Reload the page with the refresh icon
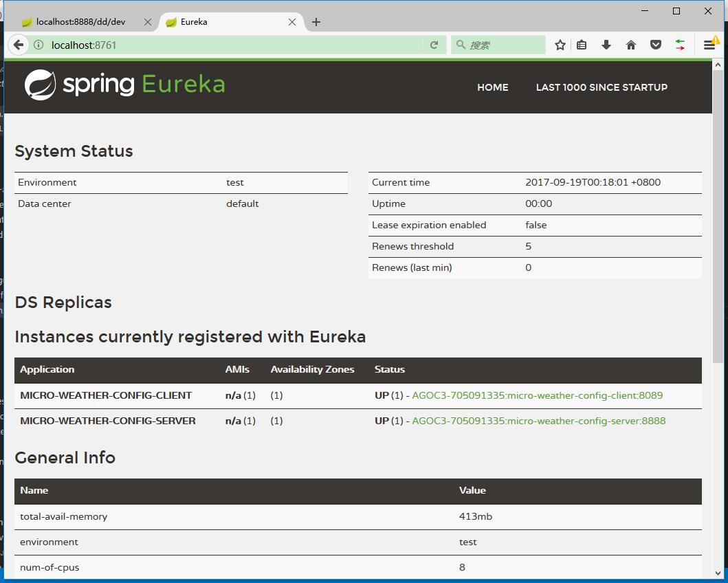Viewport: 728px width, 583px height. 434,45
